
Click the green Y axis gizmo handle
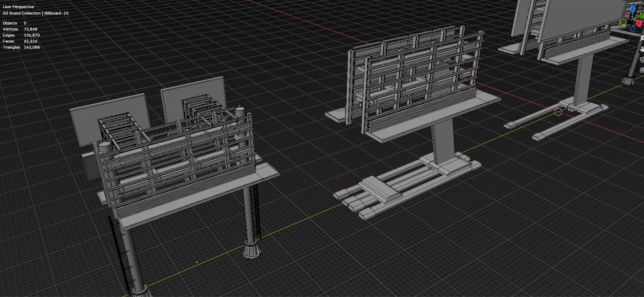[641, 16]
